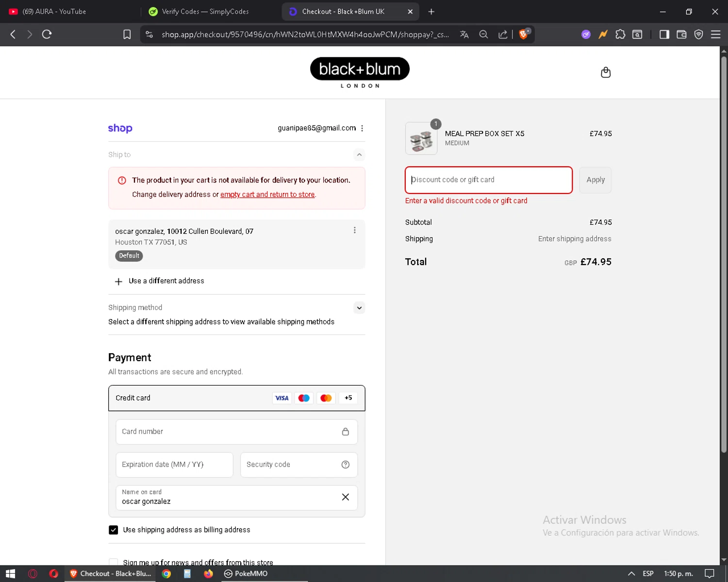Screen dimensions: 728x582
Task: Select the default Houston address card
Action: click(x=237, y=244)
